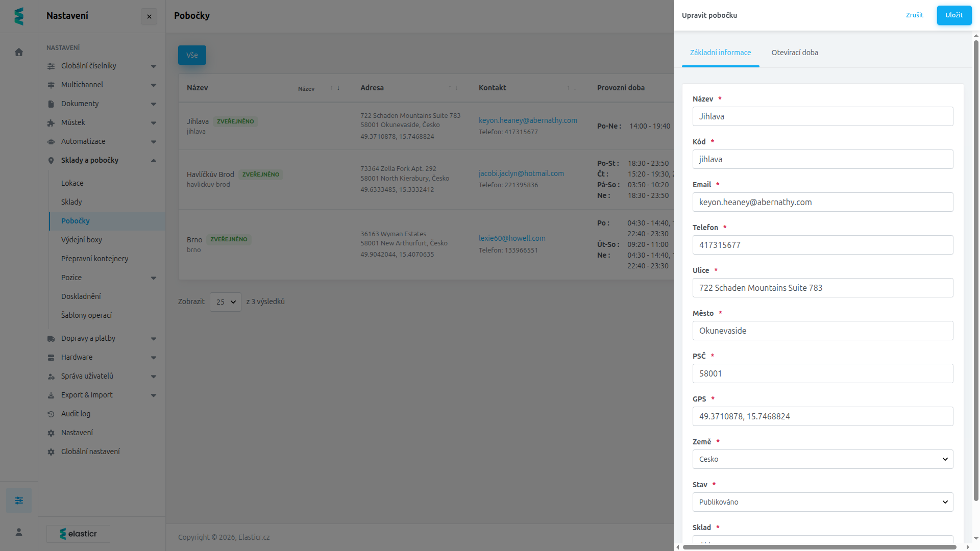
Task: Click the Telefon input field
Action: (822, 245)
